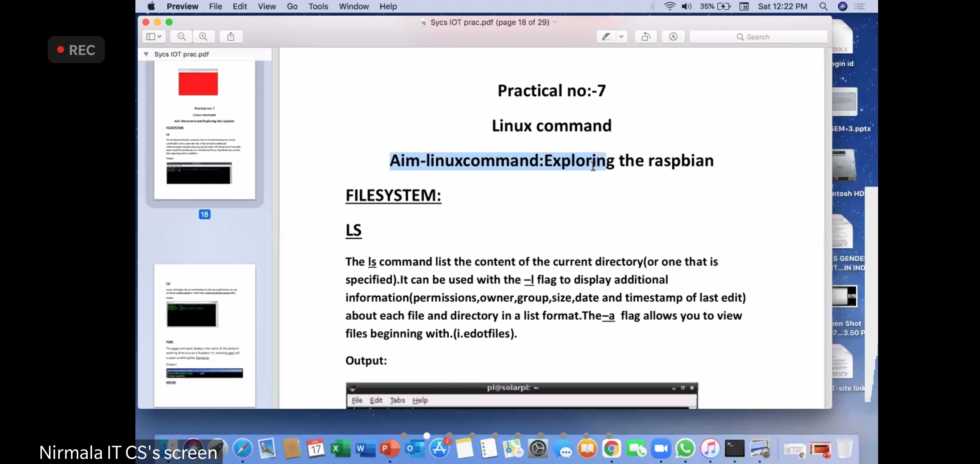Show the Markup toolbar
The width and height of the screenshot is (980, 464).
click(x=673, y=37)
